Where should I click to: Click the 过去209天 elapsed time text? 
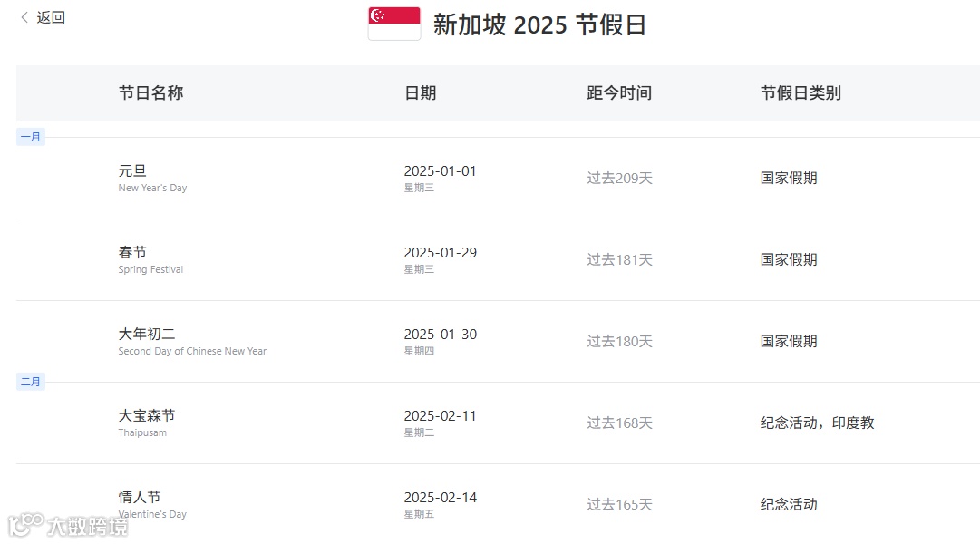click(x=619, y=179)
